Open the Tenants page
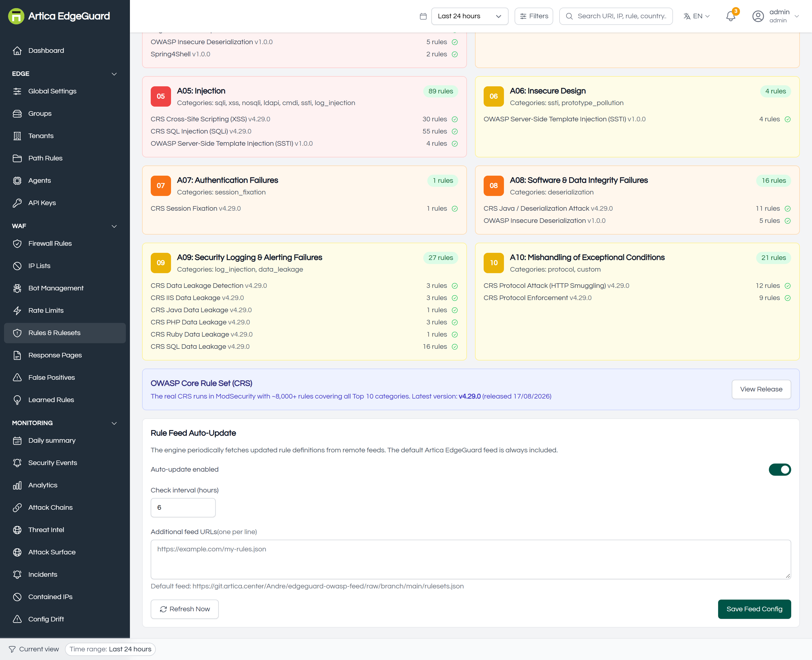The image size is (812, 660). 65,136
